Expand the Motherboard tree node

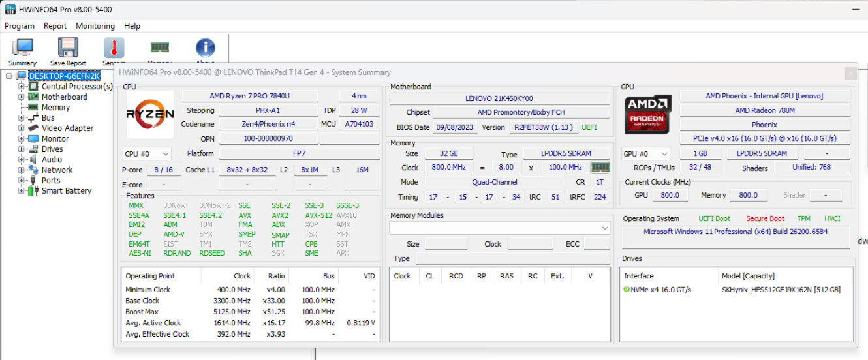[x=22, y=97]
